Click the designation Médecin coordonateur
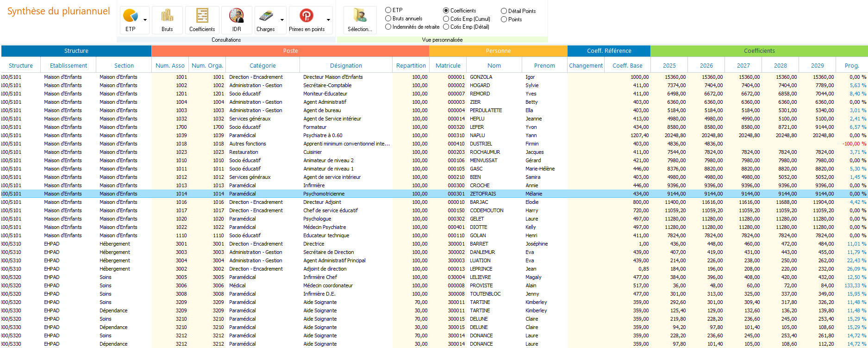Viewport: 868px width, 348px height. coord(328,285)
